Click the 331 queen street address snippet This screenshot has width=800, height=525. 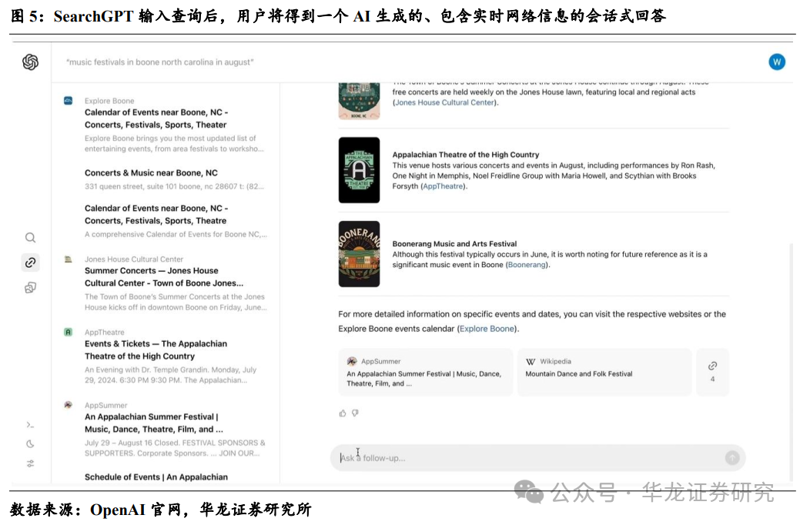click(x=174, y=187)
